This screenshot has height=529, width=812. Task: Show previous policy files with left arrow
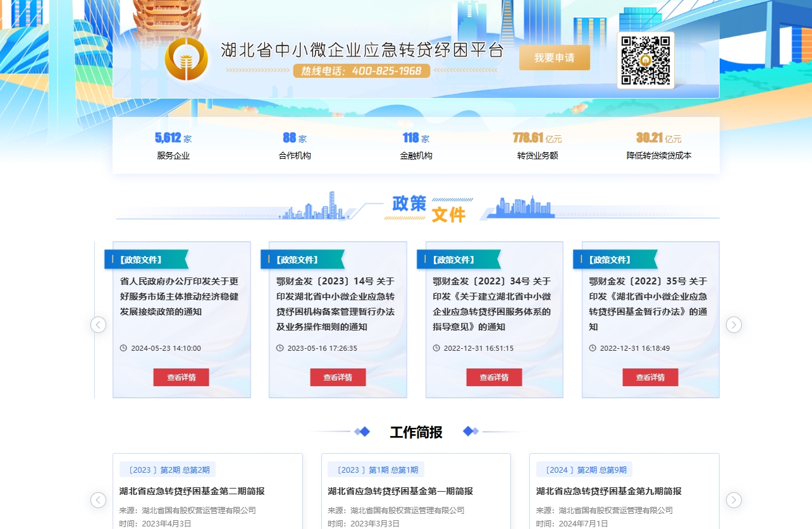99,325
